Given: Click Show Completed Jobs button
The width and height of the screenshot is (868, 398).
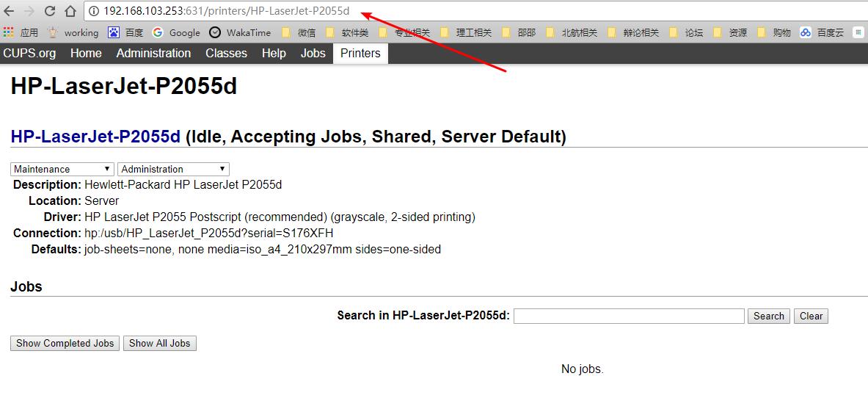Looking at the screenshot, I should click(65, 343).
